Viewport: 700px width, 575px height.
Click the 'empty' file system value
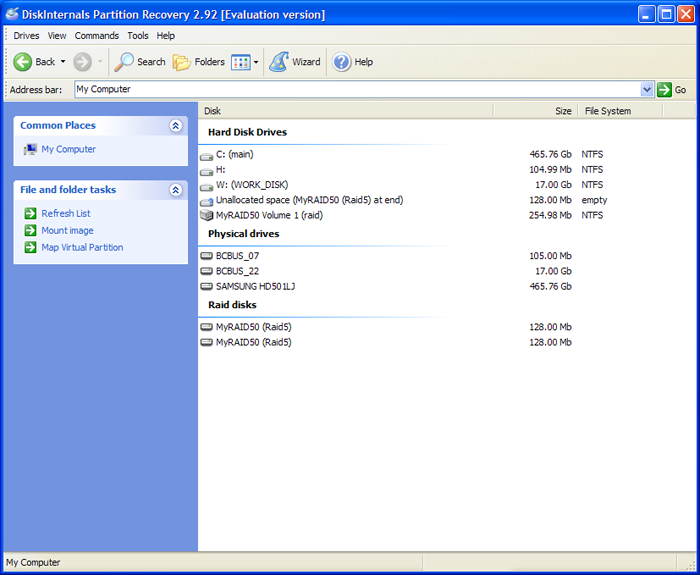[594, 200]
